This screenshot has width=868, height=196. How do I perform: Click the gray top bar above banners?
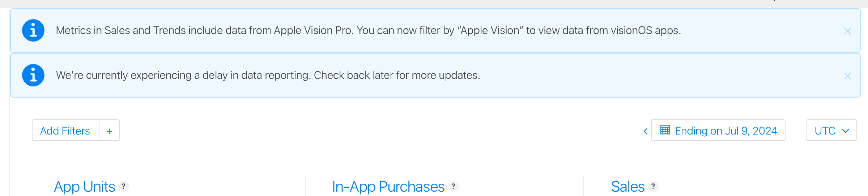(434, 4)
